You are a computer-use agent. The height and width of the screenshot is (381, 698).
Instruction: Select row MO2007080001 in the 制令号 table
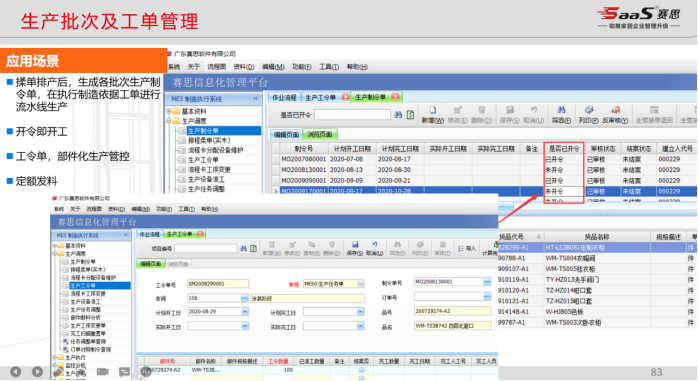pyautogui.click(x=484, y=159)
